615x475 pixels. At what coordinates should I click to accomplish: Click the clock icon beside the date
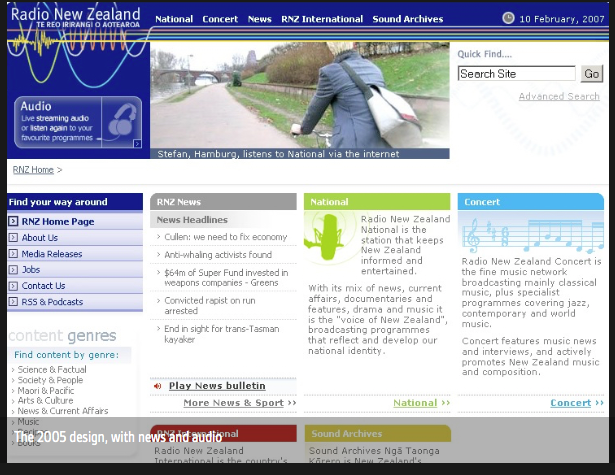tap(508, 18)
